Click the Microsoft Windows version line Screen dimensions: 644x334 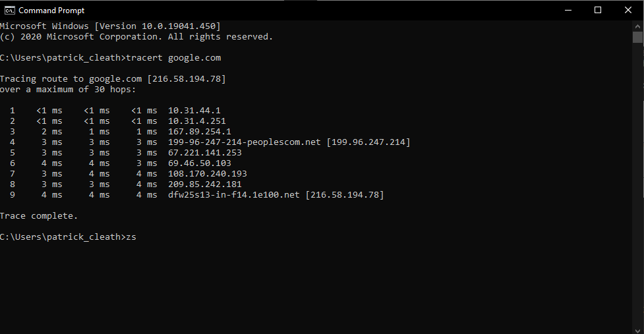(110, 26)
